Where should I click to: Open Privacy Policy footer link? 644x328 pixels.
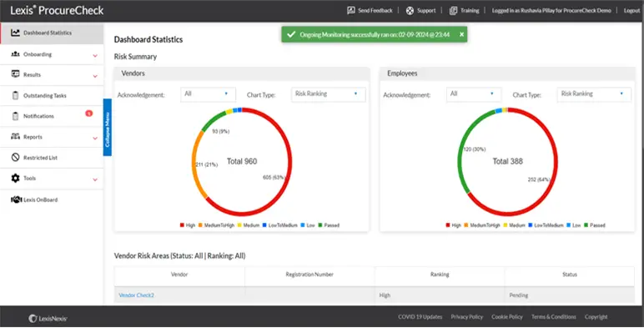click(466, 317)
